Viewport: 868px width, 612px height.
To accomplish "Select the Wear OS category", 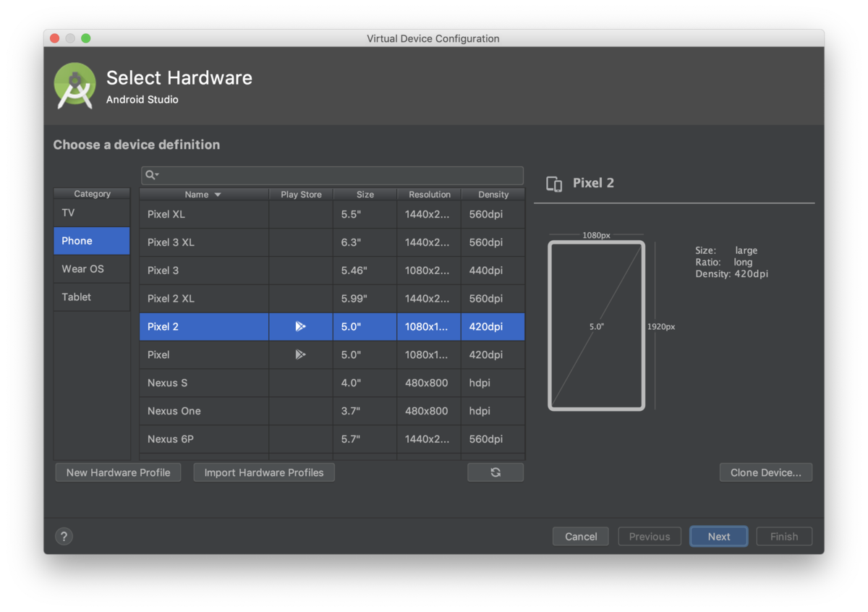I will (92, 269).
